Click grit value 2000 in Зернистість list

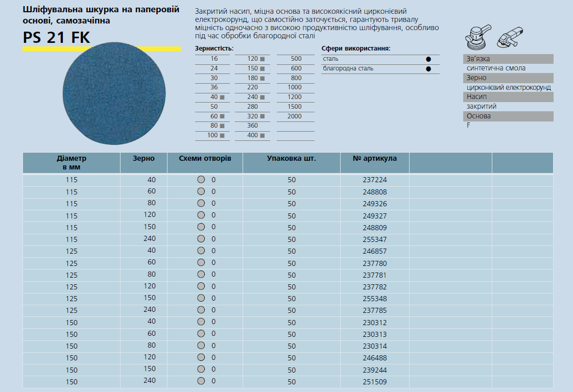(x=294, y=116)
